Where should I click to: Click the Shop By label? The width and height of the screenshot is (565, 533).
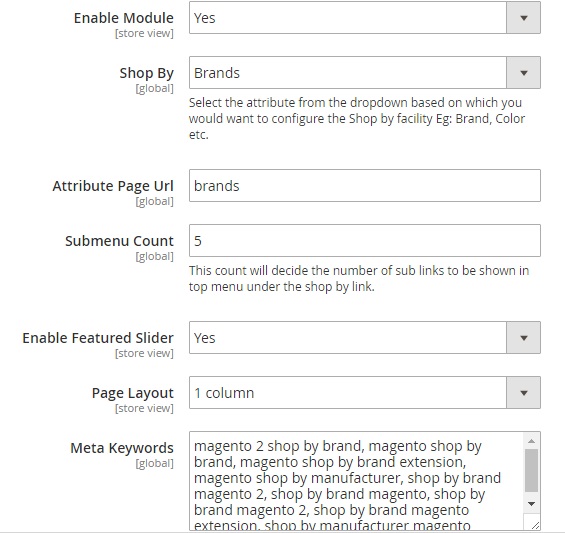tap(147, 73)
